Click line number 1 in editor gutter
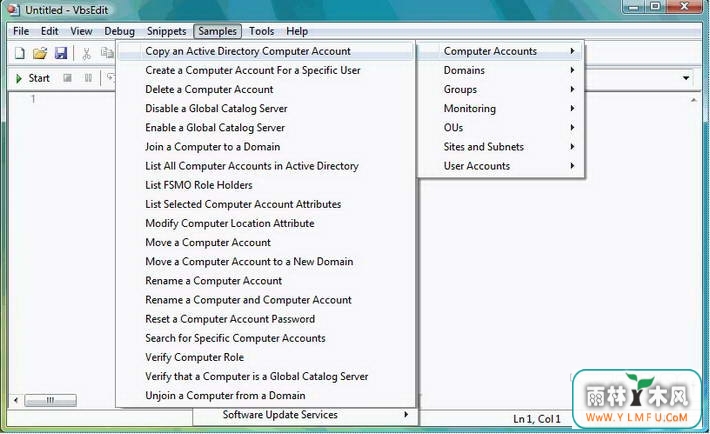 [33, 99]
